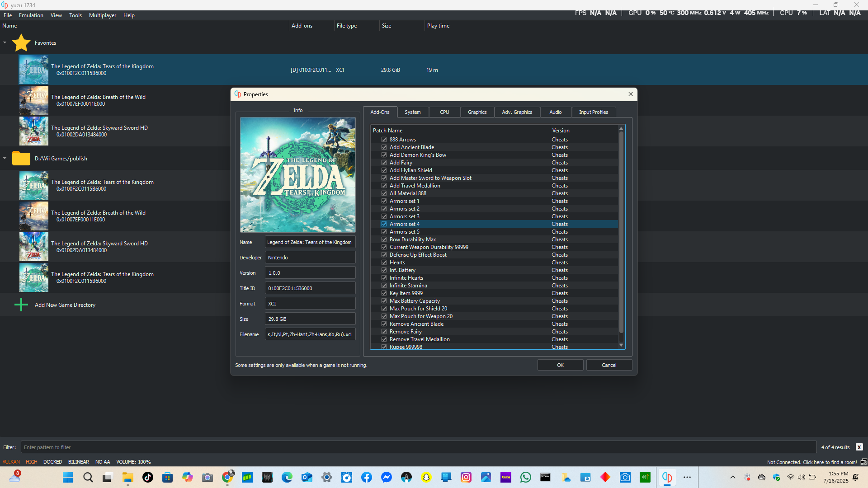Open taskbar Search
The width and height of the screenshot is (868, 488).
coord(88,478)
